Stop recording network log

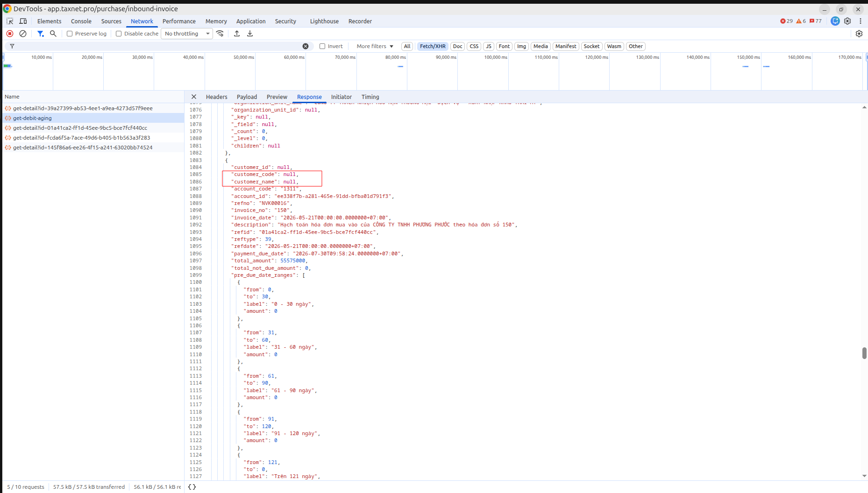pos(10,34)
